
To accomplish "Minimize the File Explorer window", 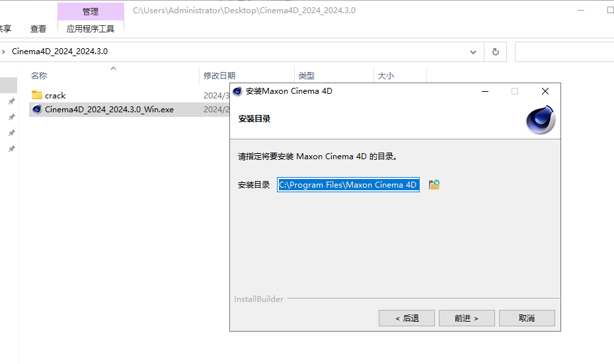I will coord(581,10).
